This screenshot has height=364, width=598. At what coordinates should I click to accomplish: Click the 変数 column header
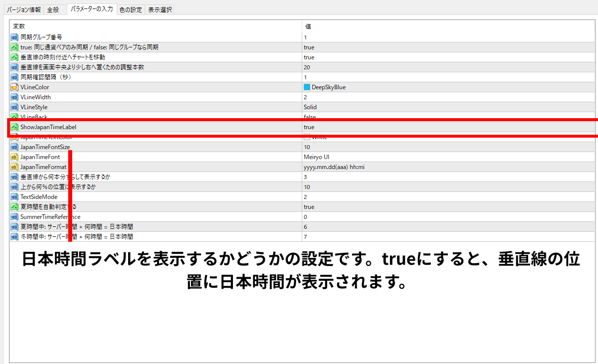pos(19,26)
